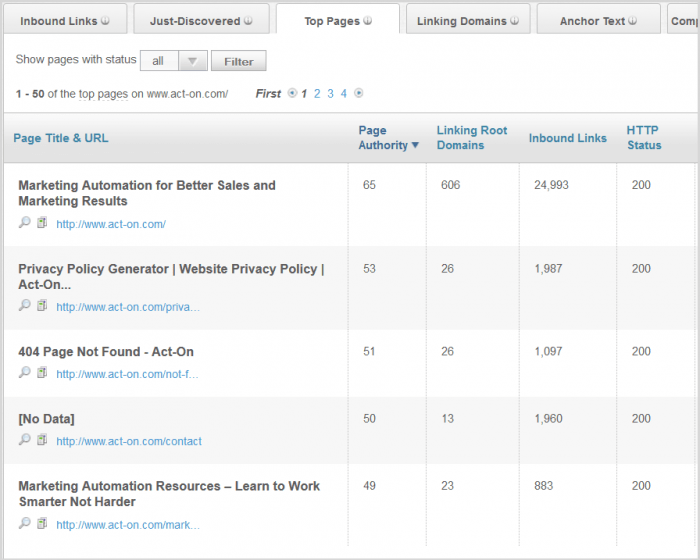The image size is (700, 560).
Task: Select the '[No Data]' page title
Action: (x=46, y=419)
